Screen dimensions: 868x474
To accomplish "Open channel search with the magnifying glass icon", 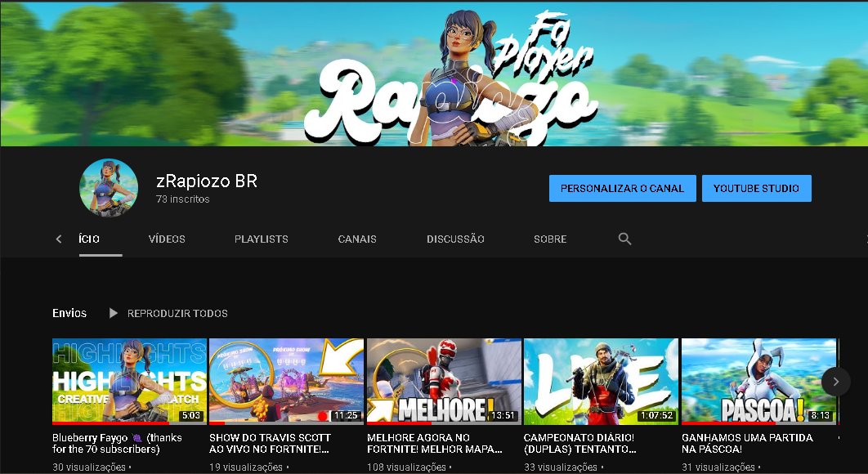I will pyautogui.click(x=624, y=239).
